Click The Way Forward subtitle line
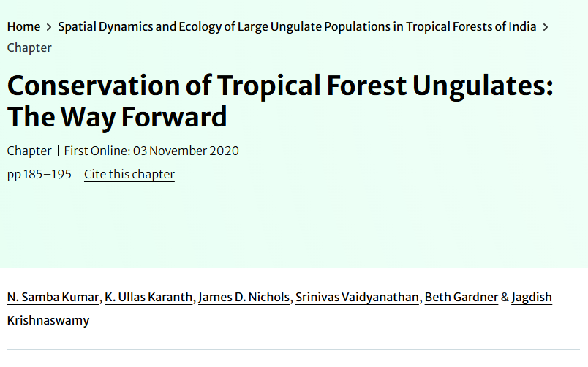Screen dimensions: 588x367 click(x=117, y=117)
